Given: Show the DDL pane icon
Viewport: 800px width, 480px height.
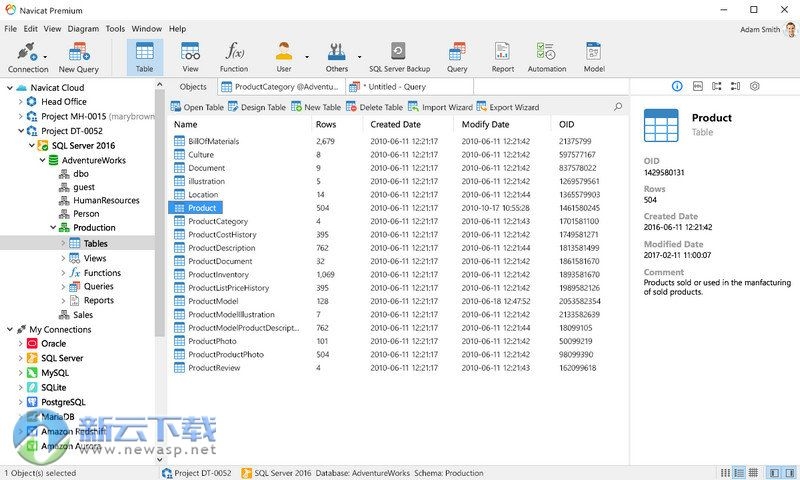Looking at the screenshot, I should pos(698,86).
